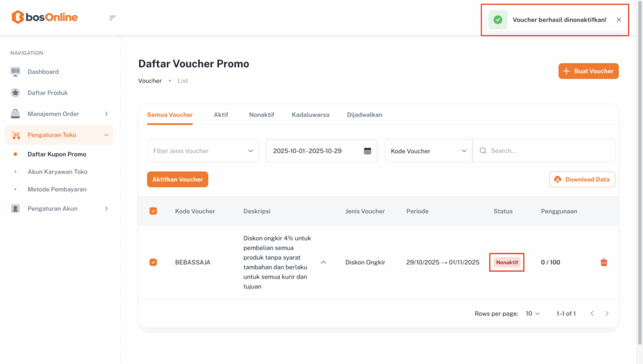643x364 pixels.
Task: Click the Manajemen Order bag icon
Action: click(x=16, y=114)
